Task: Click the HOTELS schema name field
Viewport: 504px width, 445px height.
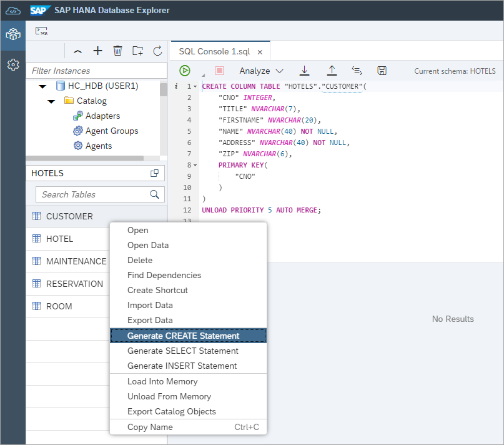Action: (95, 173)
